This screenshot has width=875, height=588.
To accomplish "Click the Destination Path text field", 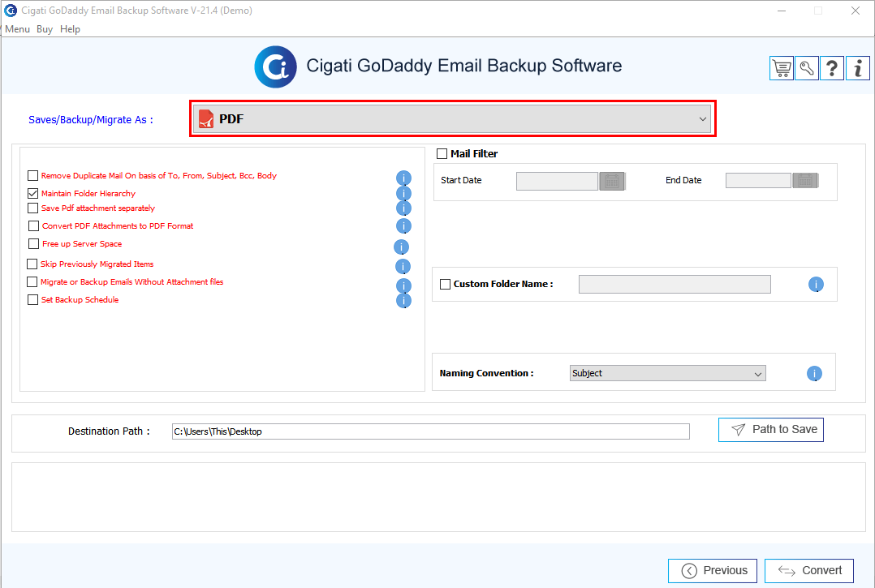I will click(431, 431).
